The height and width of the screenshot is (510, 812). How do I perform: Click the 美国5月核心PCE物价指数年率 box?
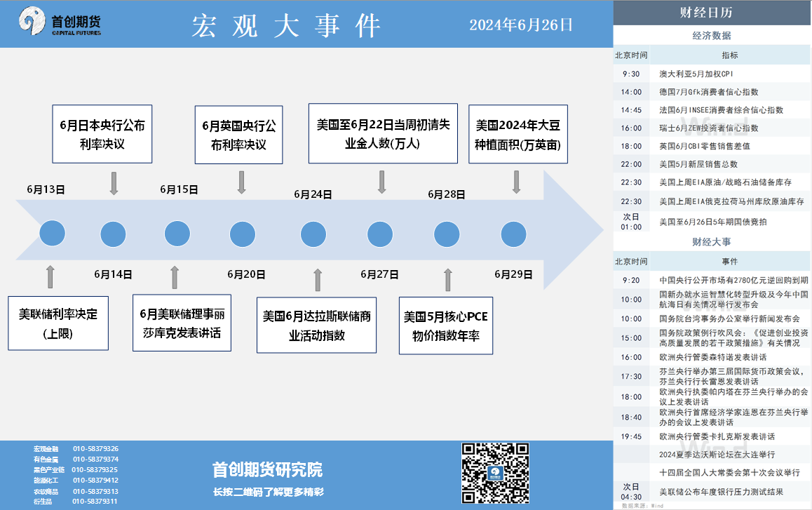pos(446,326)
